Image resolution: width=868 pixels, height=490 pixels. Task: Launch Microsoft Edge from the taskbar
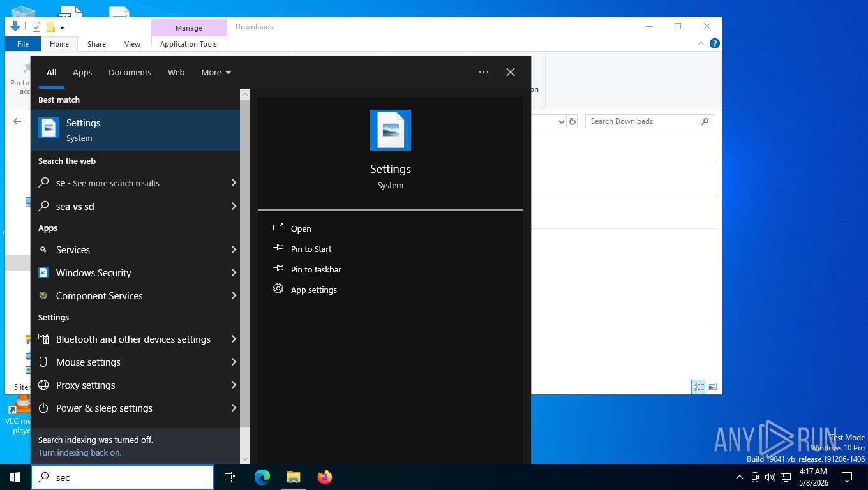262,477
